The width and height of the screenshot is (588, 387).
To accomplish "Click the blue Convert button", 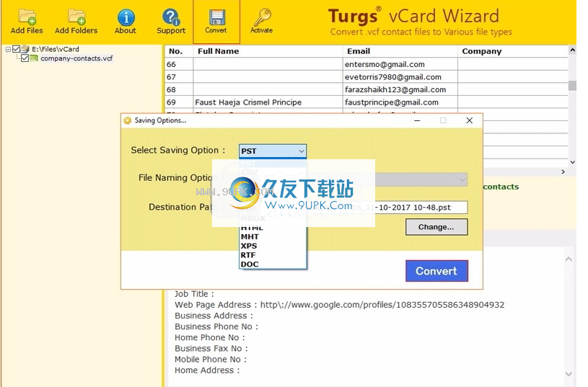I will coord(437,271).
